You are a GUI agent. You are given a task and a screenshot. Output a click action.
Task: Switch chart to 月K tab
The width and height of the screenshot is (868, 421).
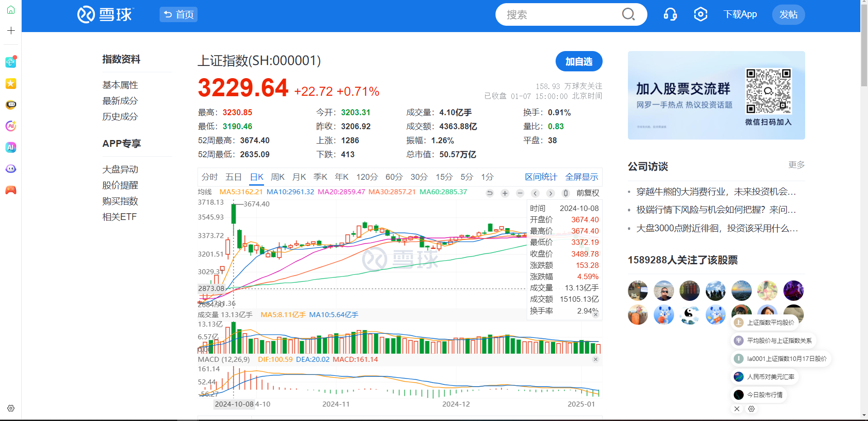pos(299,177)
